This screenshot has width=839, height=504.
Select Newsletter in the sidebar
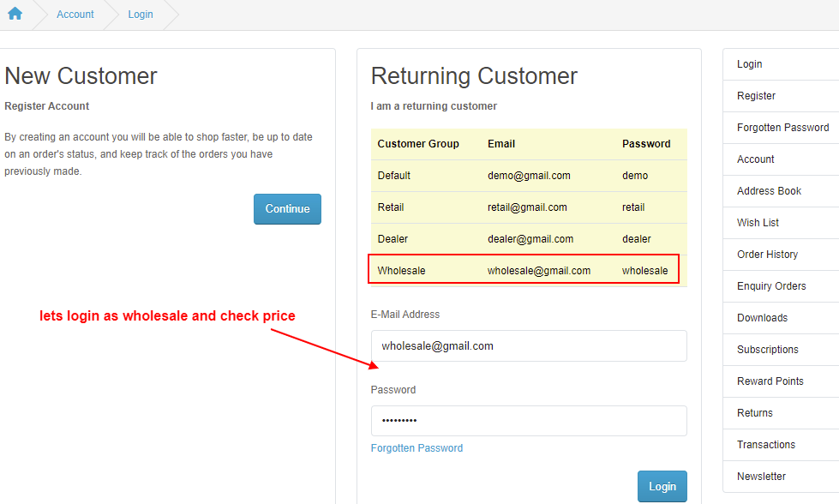[x=781, y=477]
